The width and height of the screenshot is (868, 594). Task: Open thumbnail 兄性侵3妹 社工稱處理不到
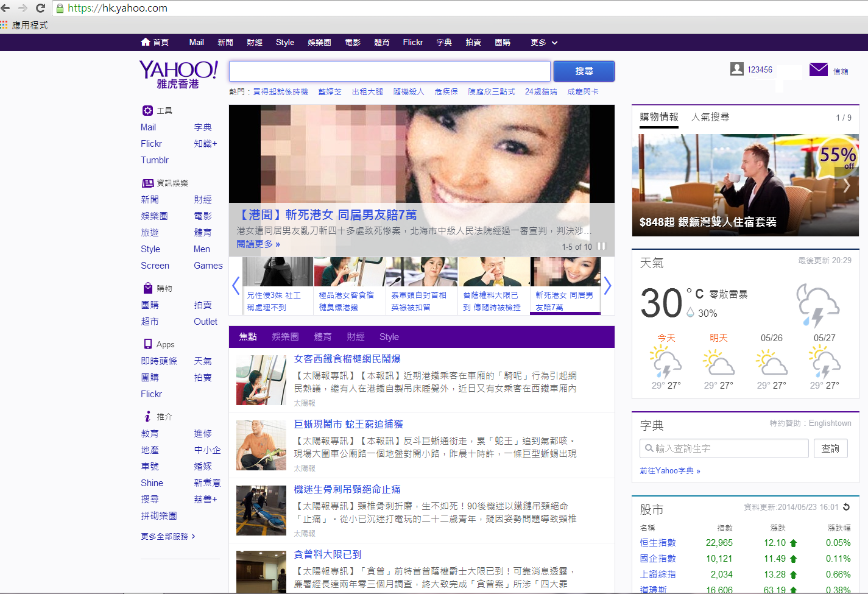[x=278, y=285]
